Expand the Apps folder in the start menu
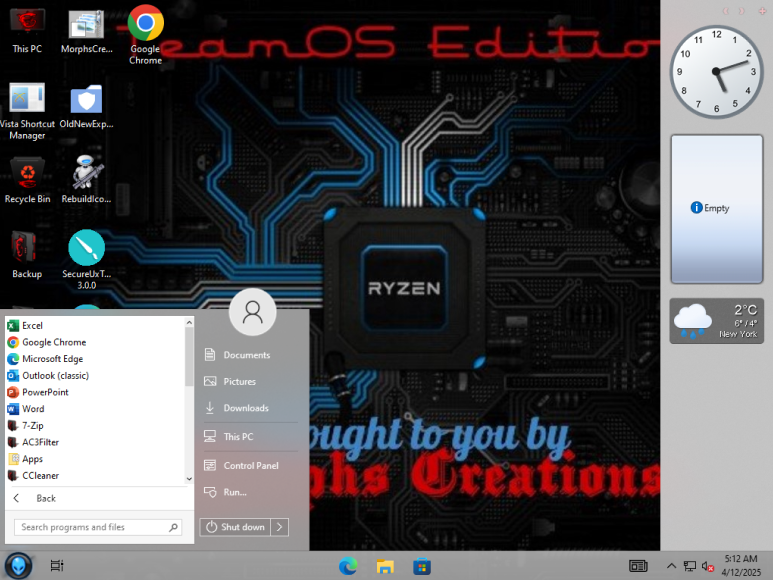Viewport: 773px width, 580px height. point(96,459)
